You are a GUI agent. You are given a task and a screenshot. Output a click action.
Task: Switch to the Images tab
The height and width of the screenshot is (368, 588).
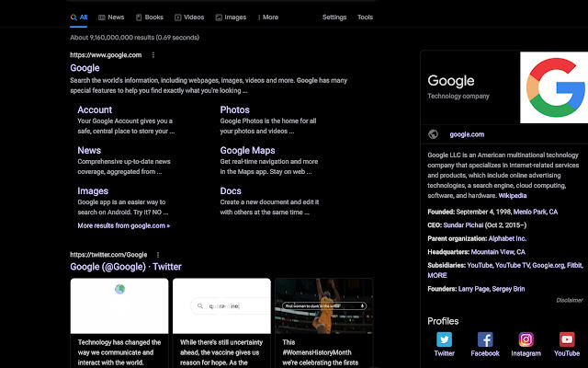(x=231, y=17)
